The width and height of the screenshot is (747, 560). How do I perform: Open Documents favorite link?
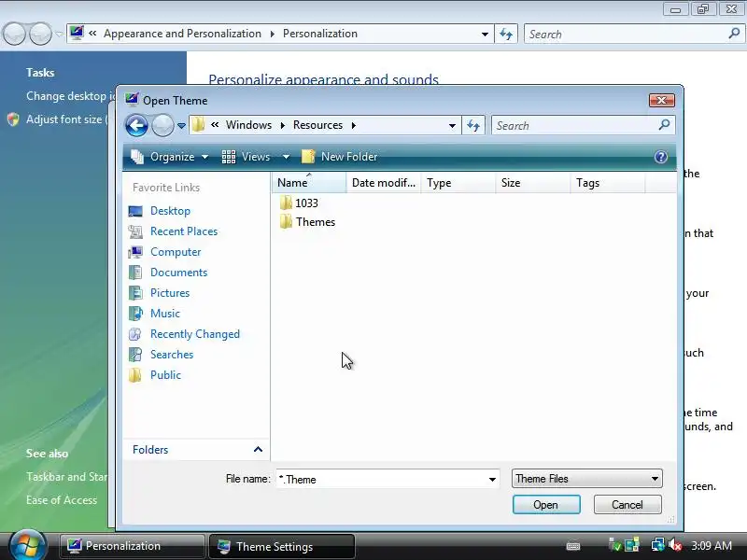178,273
